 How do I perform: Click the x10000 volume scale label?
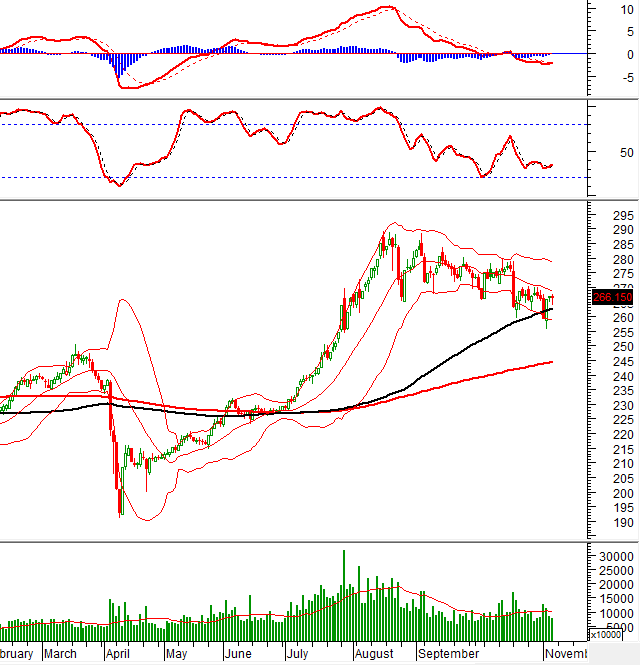(607, 634)
